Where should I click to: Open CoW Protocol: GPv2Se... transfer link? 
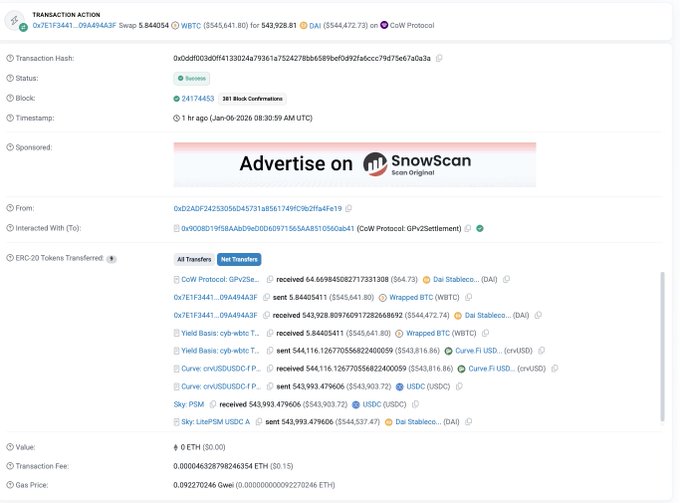point(220,279)
